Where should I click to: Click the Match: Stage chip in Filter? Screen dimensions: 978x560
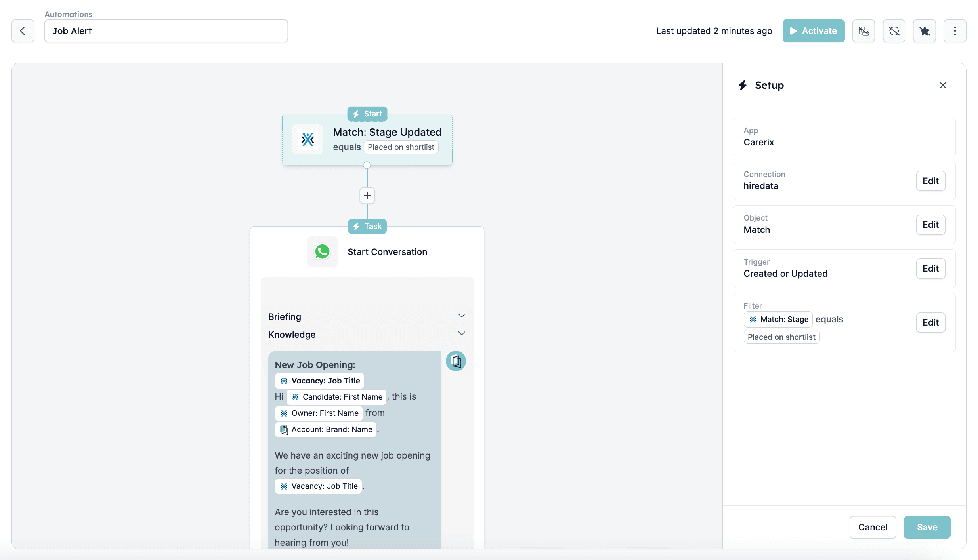778,319
